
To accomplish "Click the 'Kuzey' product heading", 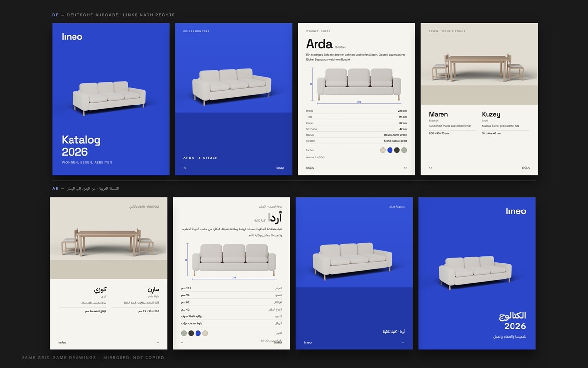I will coord(491,114).
